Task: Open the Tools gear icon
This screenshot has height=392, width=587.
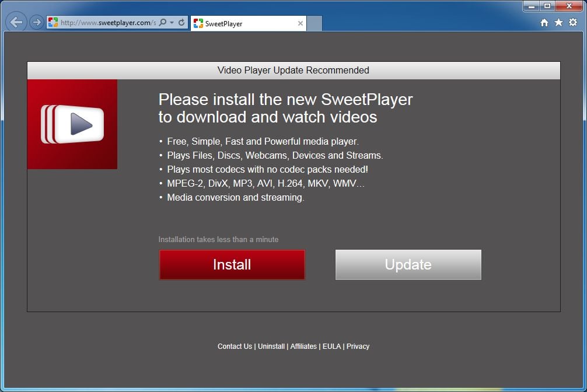Action: pos(573,23)
